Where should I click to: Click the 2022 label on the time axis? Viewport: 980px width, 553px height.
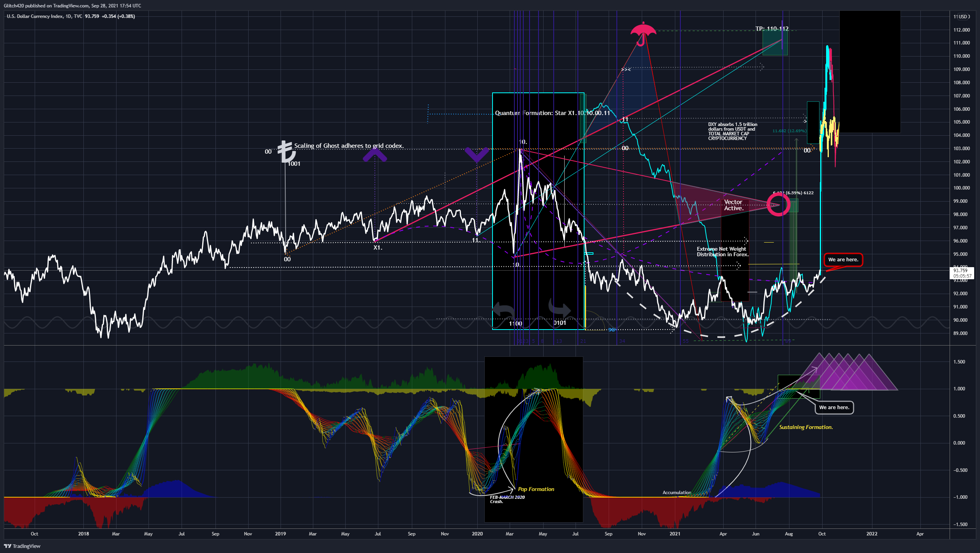(x=872, y=534)
